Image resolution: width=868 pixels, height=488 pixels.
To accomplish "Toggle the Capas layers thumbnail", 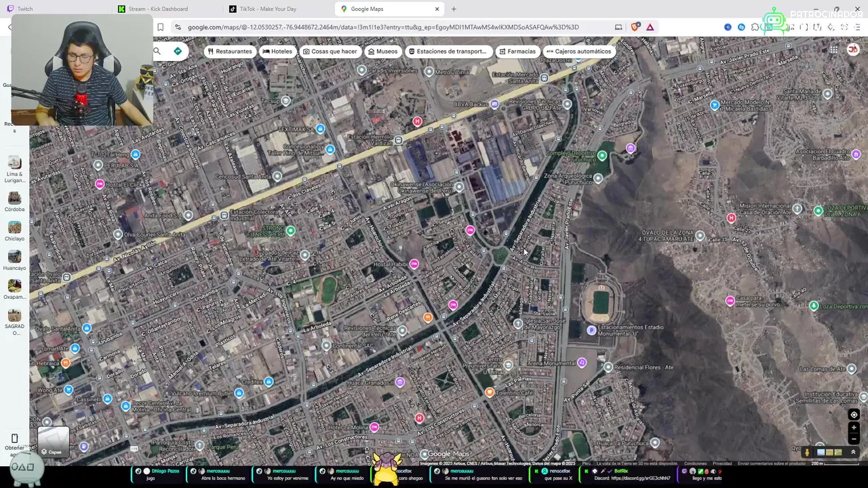I will [x=54, y=442].
